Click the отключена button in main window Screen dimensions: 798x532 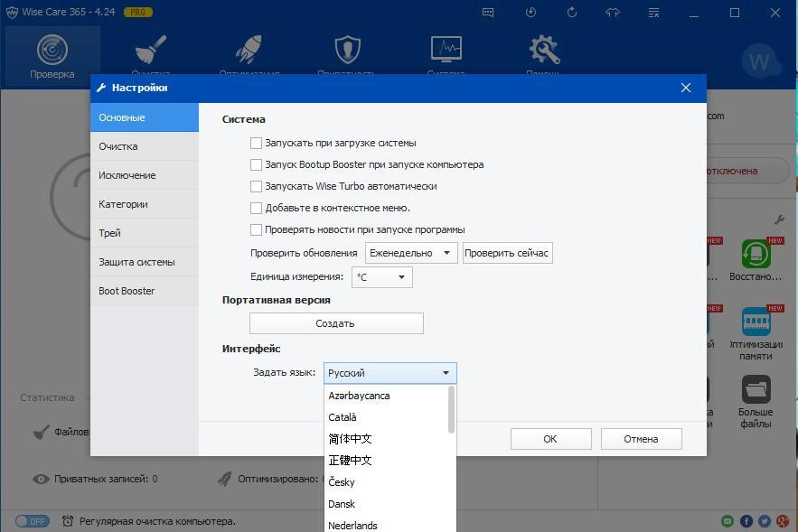coord(748,171)
